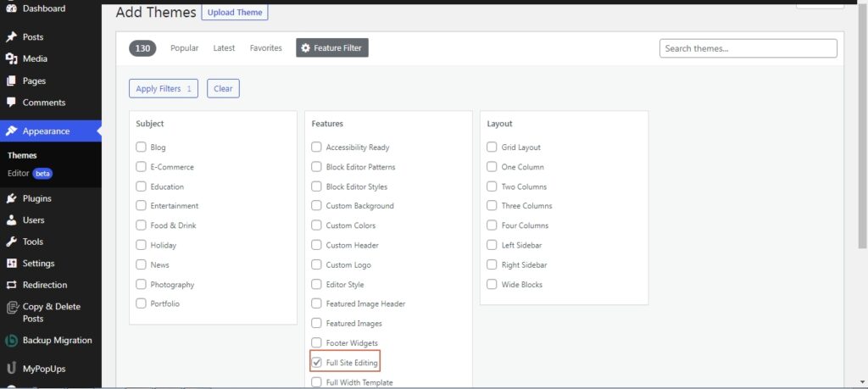Tick the Photography checkbox

(x=142, y=285)
